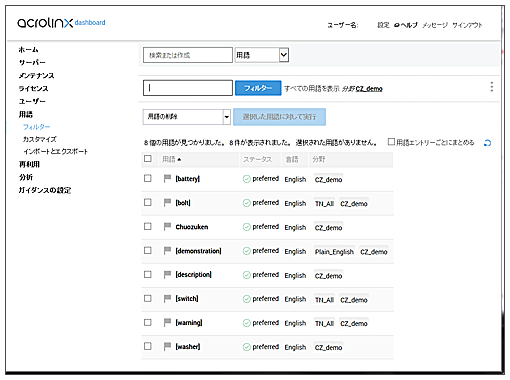
Task: Open 用語 in the sidebar
Action: [26, 115]
